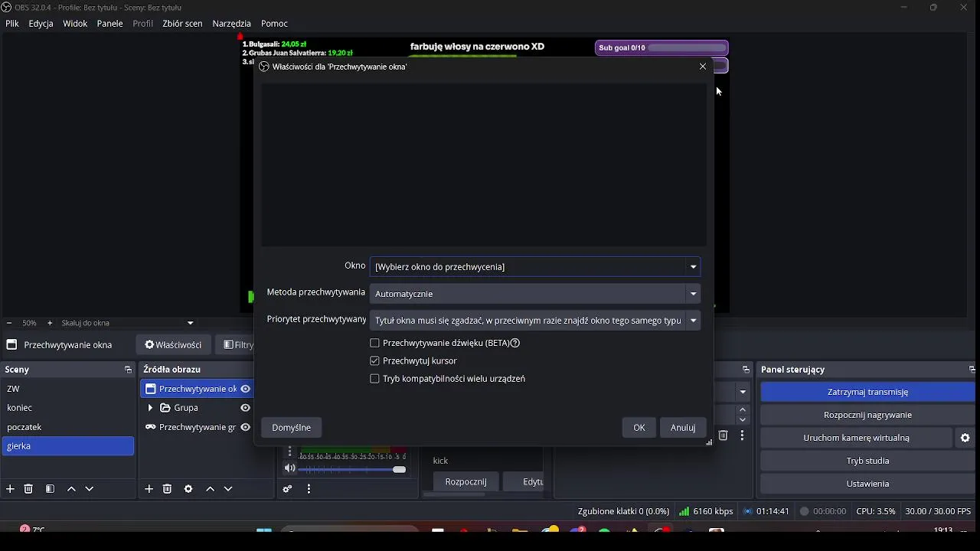Open scene filters icon in Sceny panel
The image size is (980, 551).
pyautogui.click(x=50, y=489)
